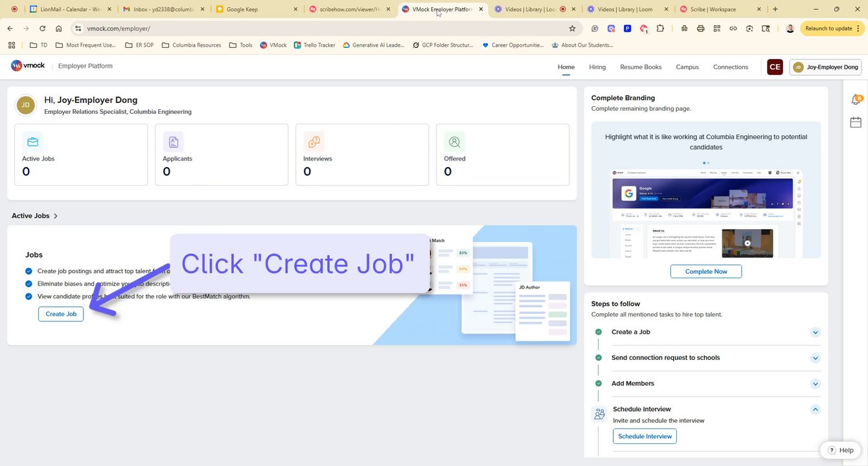Open the Chrome profile picture
Image resolution: width=868 pixels, height=466 pixels.
click(x=790, y=28)
